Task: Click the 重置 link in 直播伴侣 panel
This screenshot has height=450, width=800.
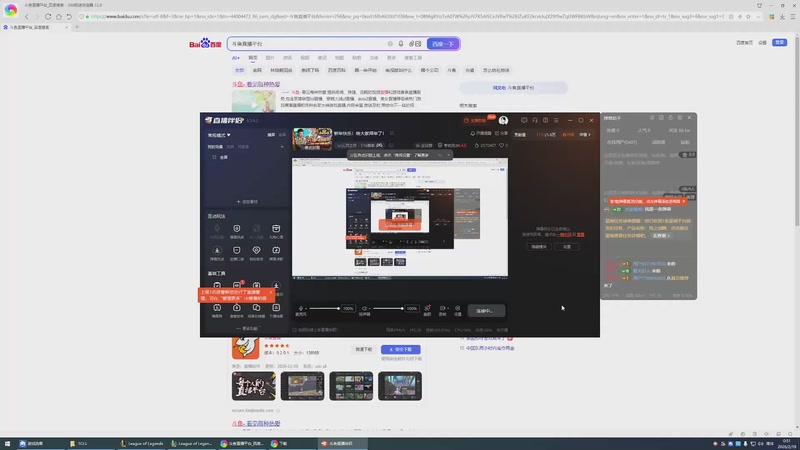Action: coord(580,235)
